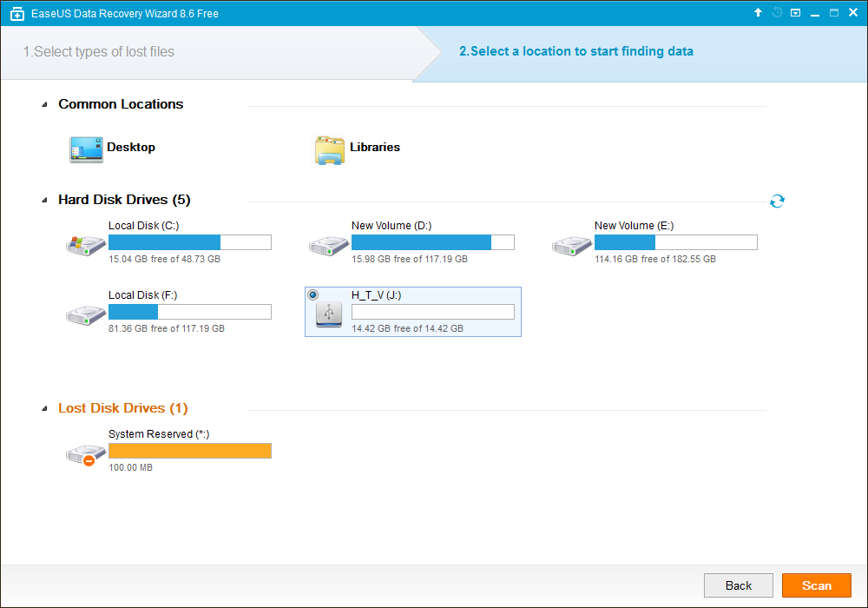Click the H_T_V (J:) USB drive icon

tap(329, 314)
